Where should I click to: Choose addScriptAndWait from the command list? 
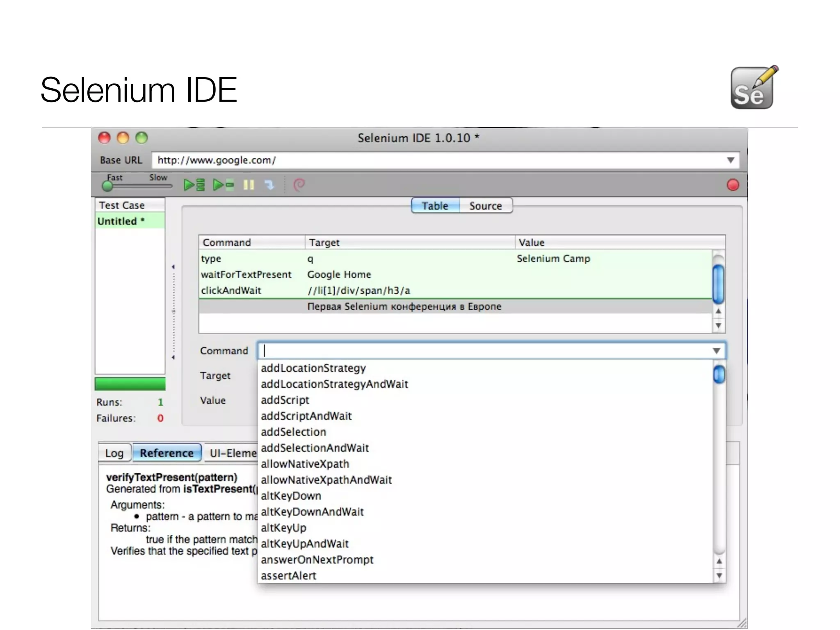pyautogui.click(x=485, y=416)
